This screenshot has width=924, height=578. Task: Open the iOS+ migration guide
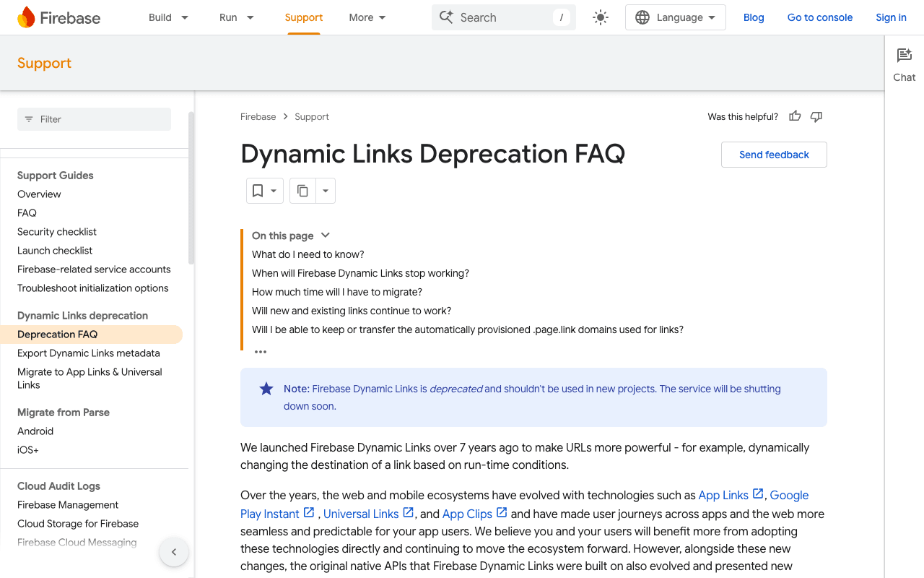pos(28,450)
